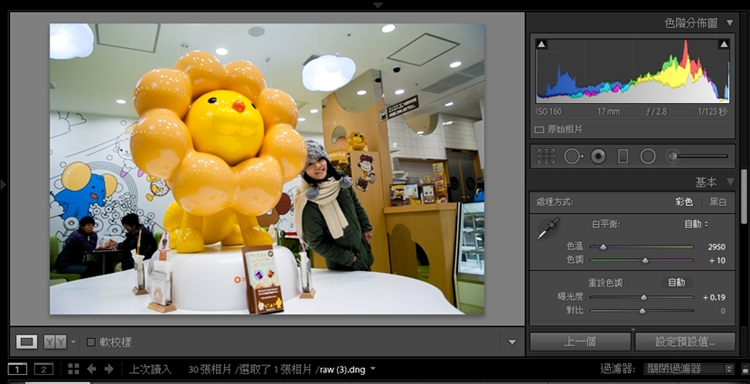Image resolution: width=750 pixels, height=384 pixels.
Task: Open the 白平衡 preset dropdown 自動
Action: click(x=696, y=224)
